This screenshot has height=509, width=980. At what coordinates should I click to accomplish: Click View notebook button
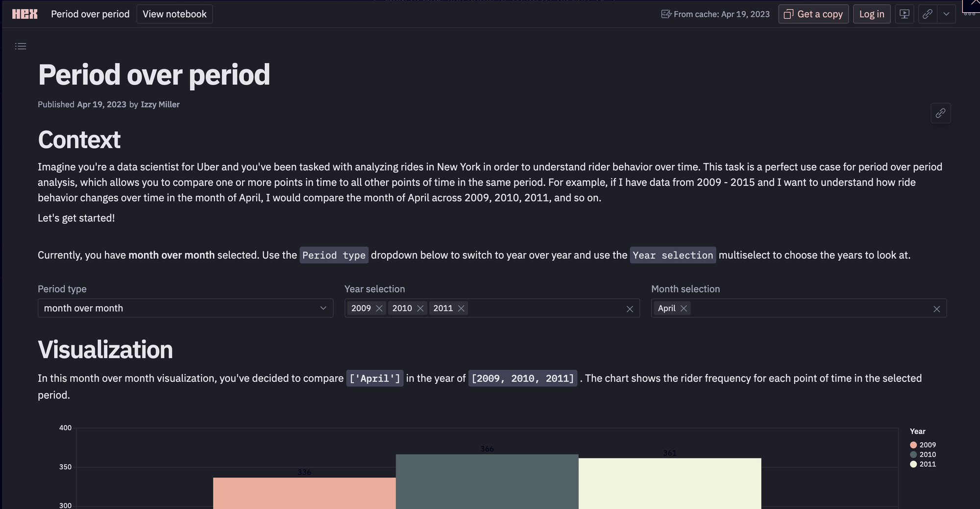click(x=174, y=14)
